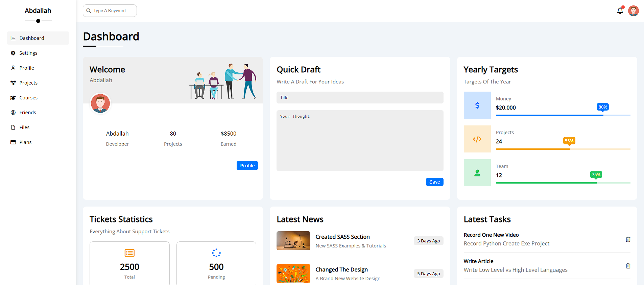
Task: Click the blue Profile button
Action: [x=247, y=166]
